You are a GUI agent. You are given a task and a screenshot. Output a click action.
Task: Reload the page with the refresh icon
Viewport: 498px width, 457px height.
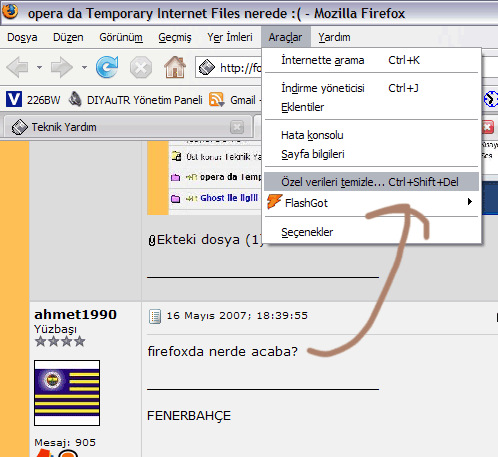point(107,67)
